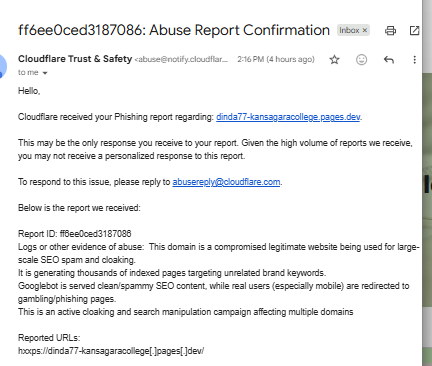The height and width of the screenshot is (366, 432).
Task: Click the Inbox label chip
Action: 353,30
